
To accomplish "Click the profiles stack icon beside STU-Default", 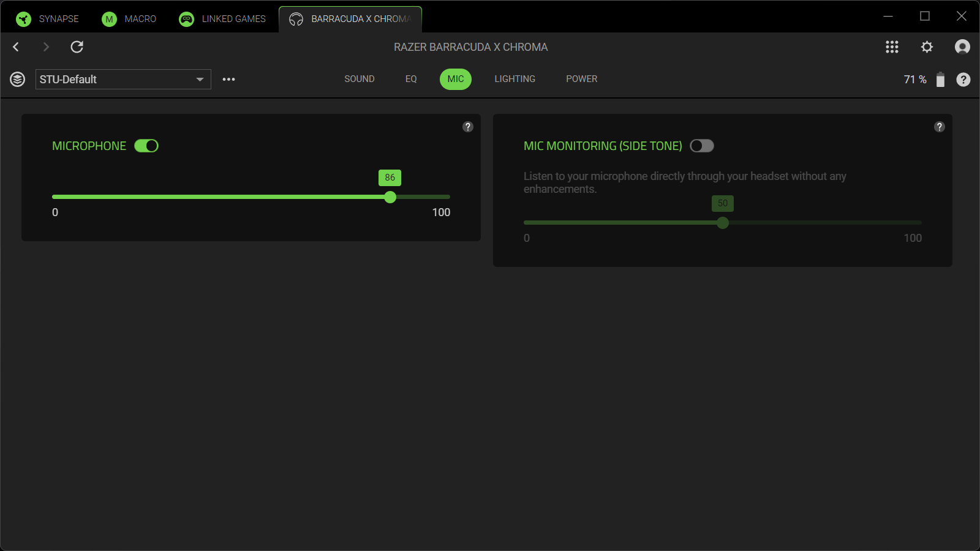I will (18, 79).
